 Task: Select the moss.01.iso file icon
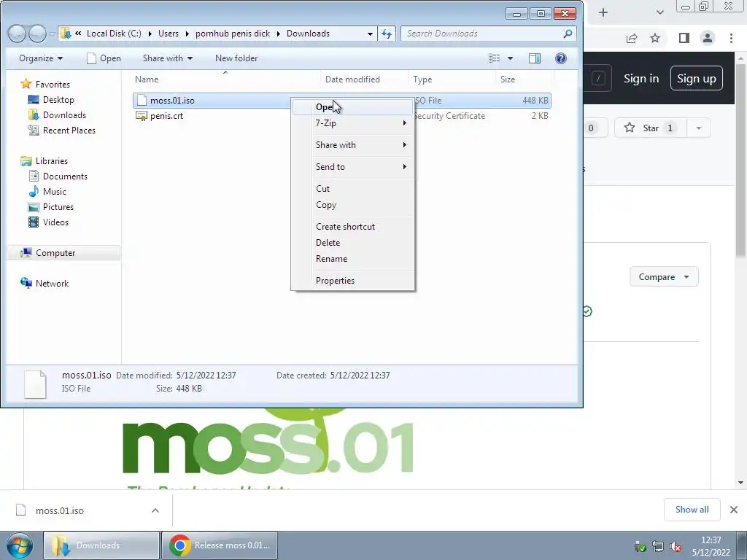tap(142, 101)
